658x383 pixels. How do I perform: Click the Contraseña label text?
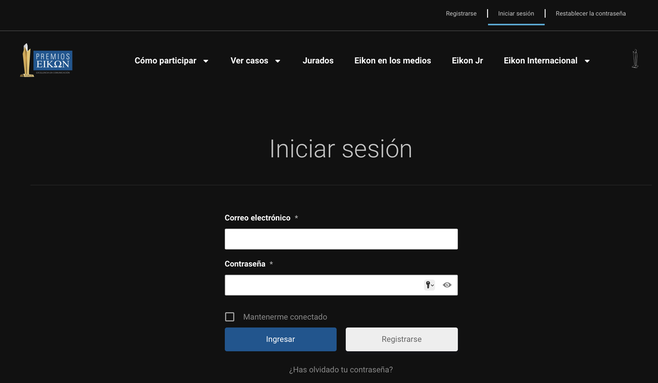tap(245, 264)
